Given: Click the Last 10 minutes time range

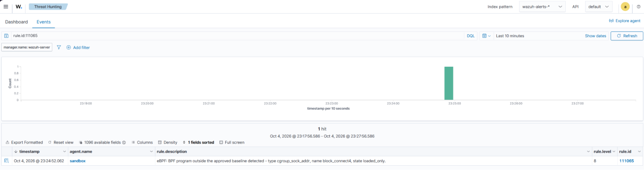Looking at the screenshot, I should (510, 36).
